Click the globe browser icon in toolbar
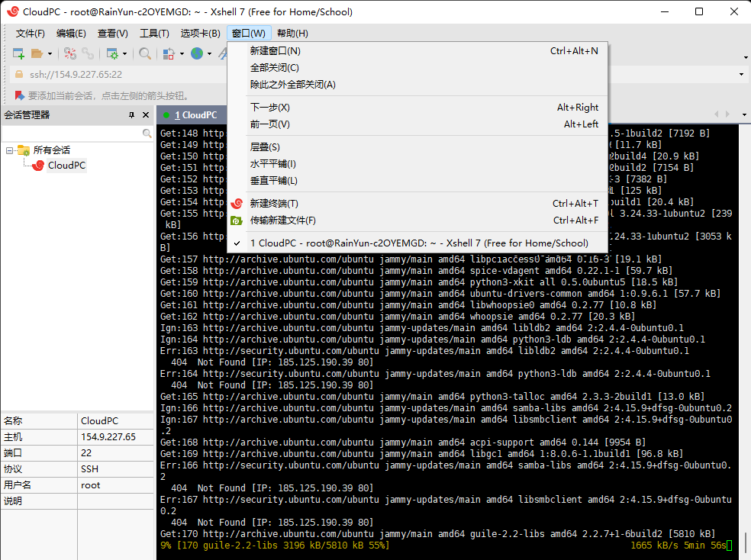 (197, 53)
